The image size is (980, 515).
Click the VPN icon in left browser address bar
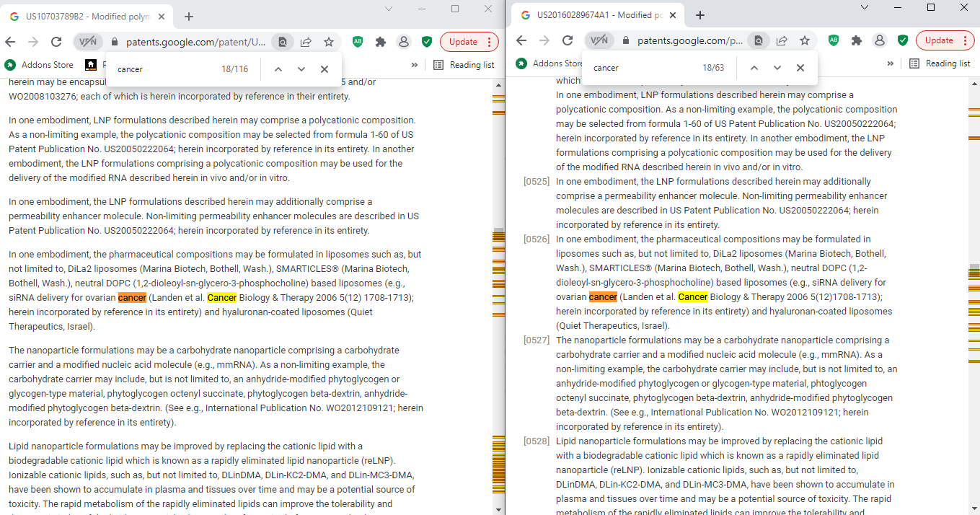(x=87, y=42)
